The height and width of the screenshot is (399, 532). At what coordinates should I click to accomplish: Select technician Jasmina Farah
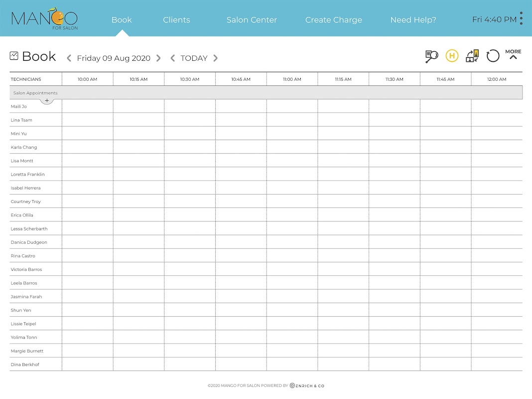[x=26, y=296]
